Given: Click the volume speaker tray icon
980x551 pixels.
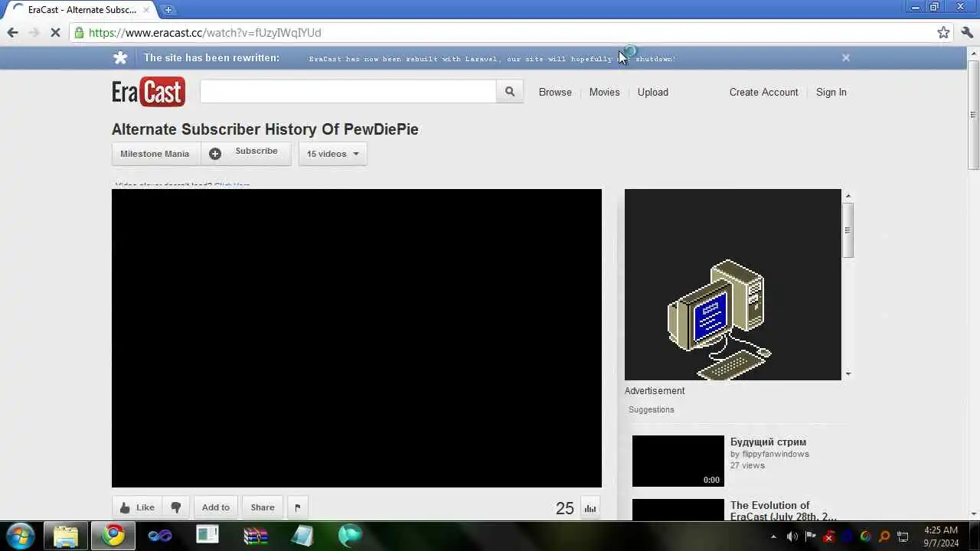Looking at the screenshot, I should (792, 536).
